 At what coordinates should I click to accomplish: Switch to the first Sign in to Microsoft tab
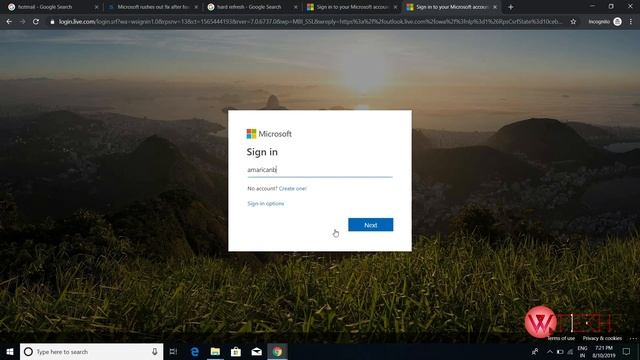click(351, 7)
